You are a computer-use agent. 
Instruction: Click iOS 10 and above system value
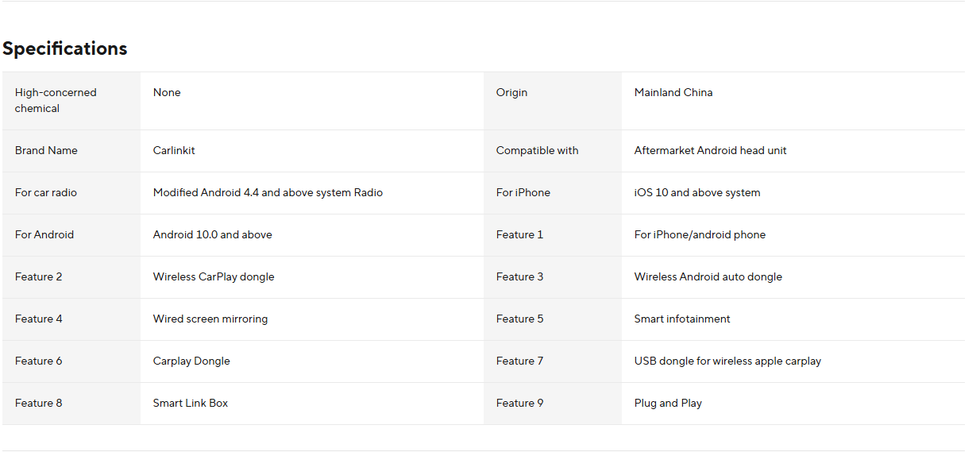point(697,192)
